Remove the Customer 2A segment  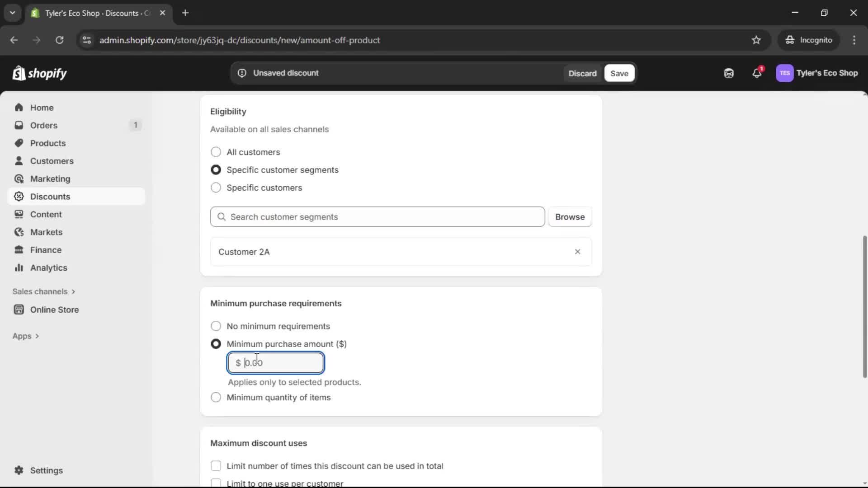point(578,252)
